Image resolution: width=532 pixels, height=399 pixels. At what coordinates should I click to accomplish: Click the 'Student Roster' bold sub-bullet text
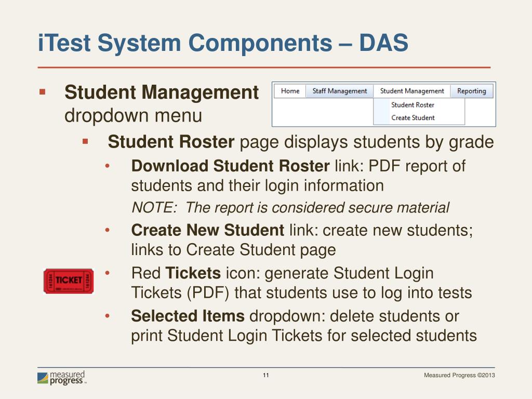171,142
